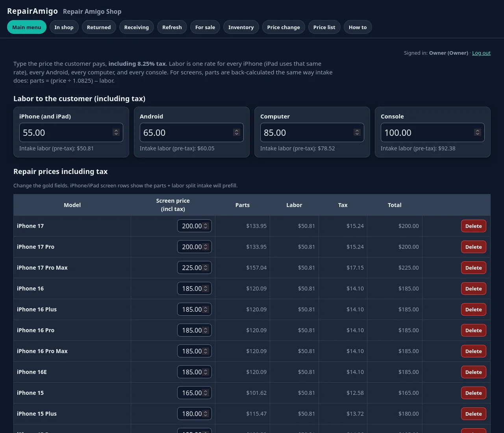Edit the iPhone 16 Pro screen price
504x433 pixels.
[195, 330]
